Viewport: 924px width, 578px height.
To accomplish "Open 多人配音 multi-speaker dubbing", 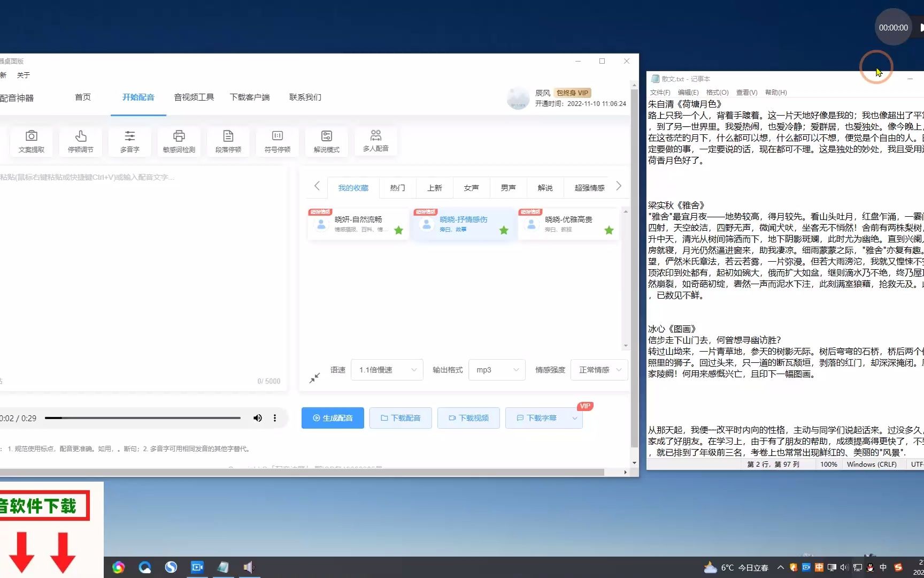I will tap(376, 141).
